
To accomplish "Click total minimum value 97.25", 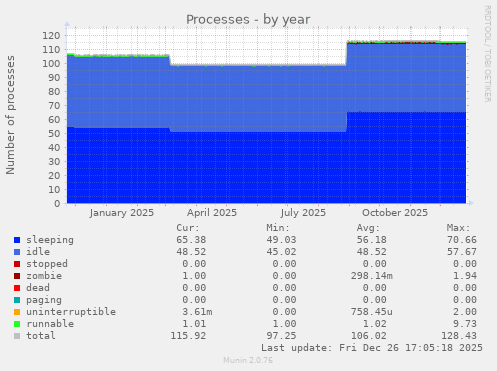I will pos(281,336).
